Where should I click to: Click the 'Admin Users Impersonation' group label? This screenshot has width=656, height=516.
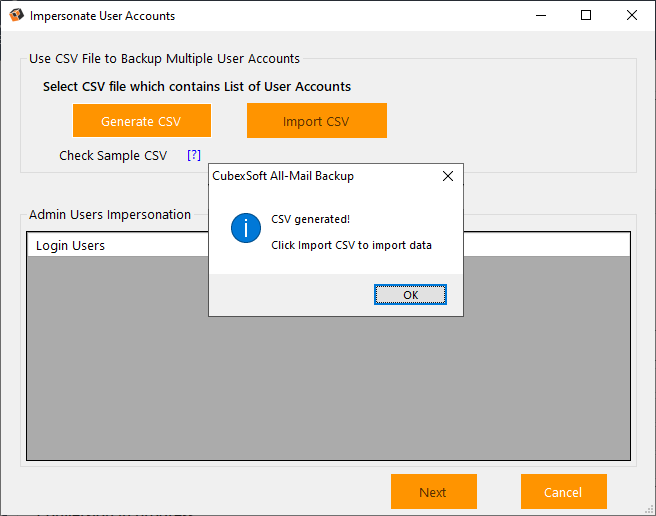pos(110,214)
